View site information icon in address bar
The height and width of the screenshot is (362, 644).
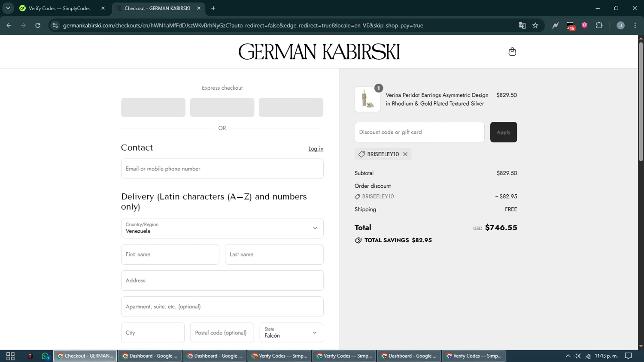pos(55,25)
